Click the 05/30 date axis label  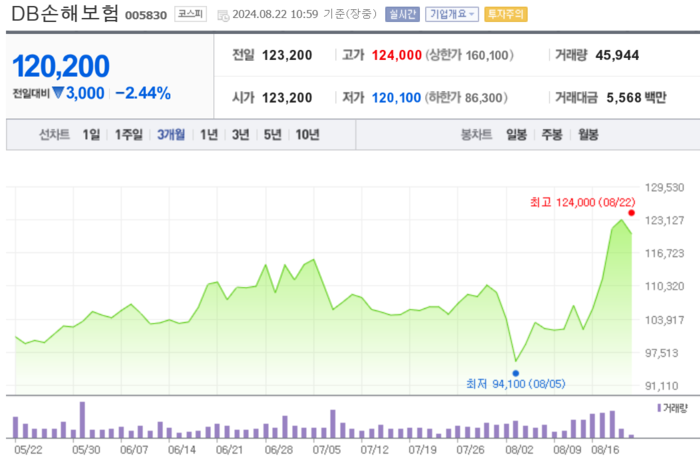pos(86,450)
